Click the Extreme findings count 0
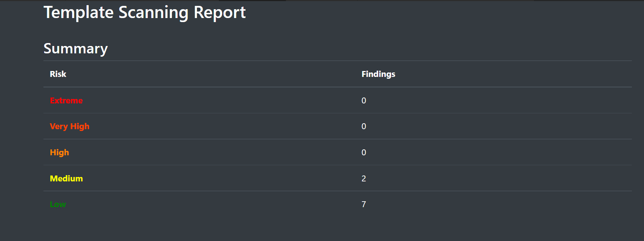The width and height of the screenshot is (644, 241). 364,100
